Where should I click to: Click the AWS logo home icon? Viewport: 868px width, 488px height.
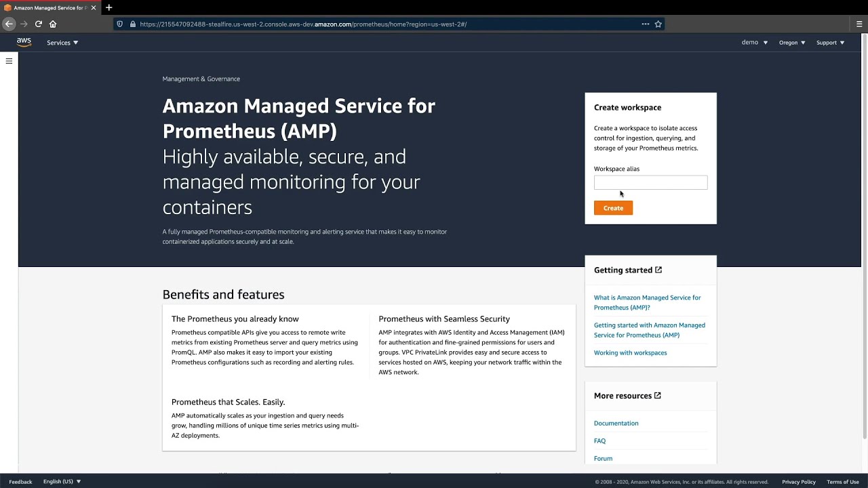[x=24, y=42]
